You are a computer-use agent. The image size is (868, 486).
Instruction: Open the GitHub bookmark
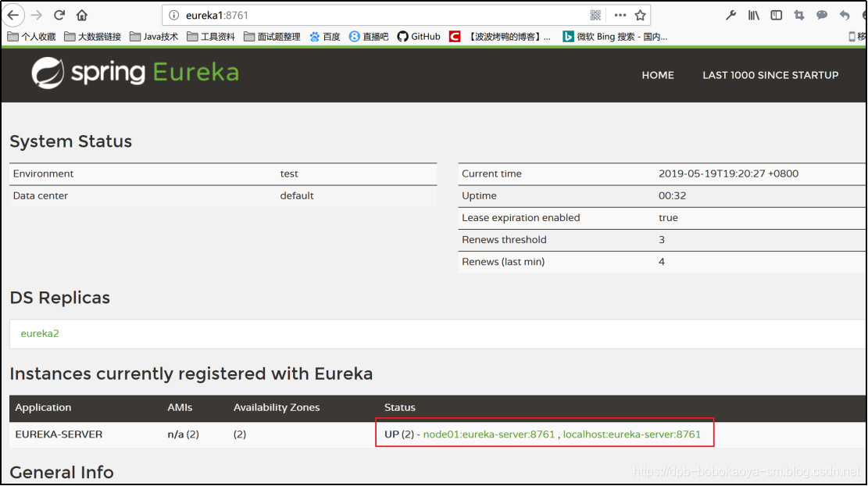[419, 37]
